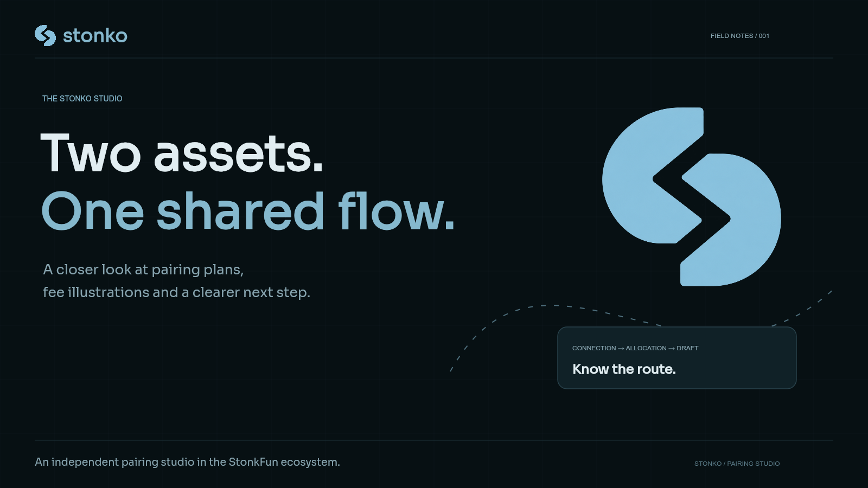This screenshot has width=868, height=488.
Task: Click the stonko wordmark in the header
Action: 95,36
